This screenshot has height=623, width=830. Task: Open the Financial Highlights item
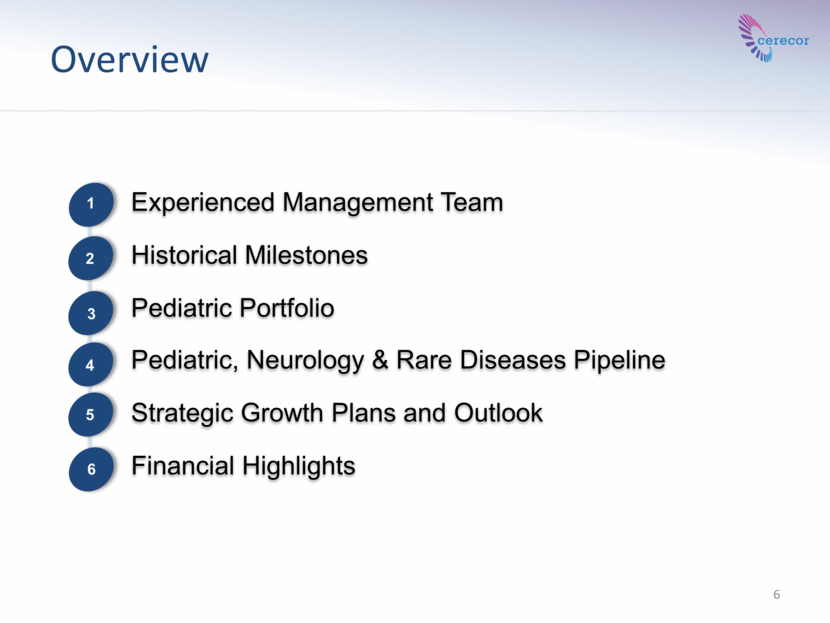(x=243, y=466)
